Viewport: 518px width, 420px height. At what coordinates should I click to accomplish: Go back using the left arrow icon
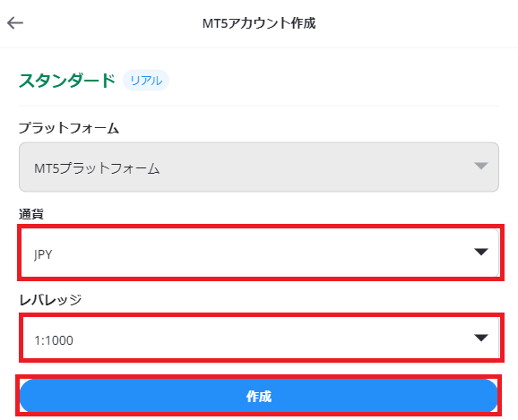[x=15, y=22]
